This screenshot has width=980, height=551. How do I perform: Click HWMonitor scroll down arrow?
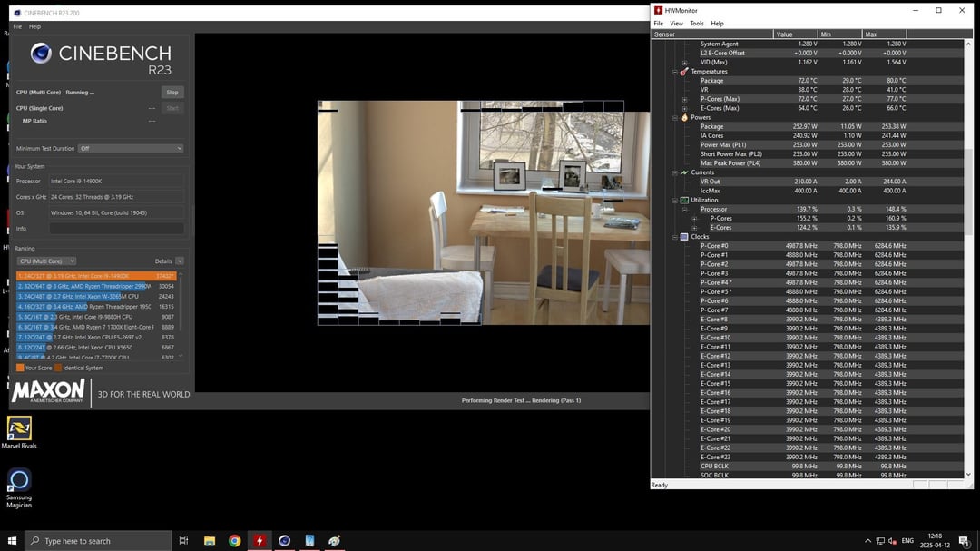[x=968, y=475]
